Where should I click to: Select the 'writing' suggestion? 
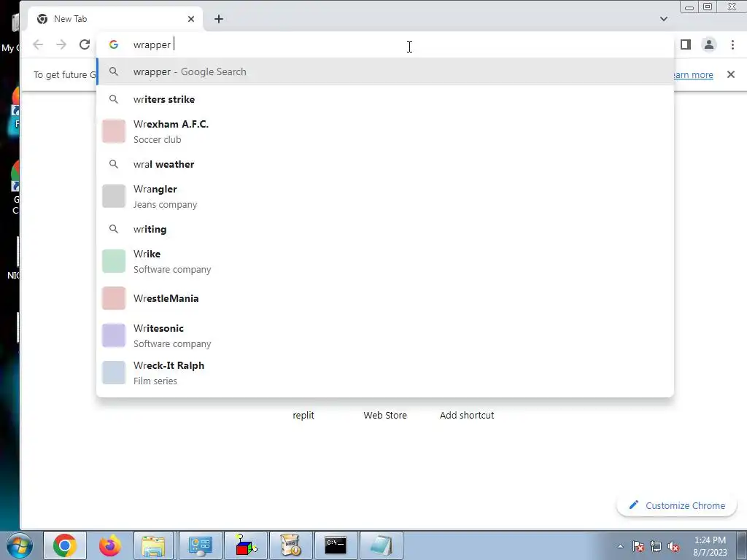point(385,229)
